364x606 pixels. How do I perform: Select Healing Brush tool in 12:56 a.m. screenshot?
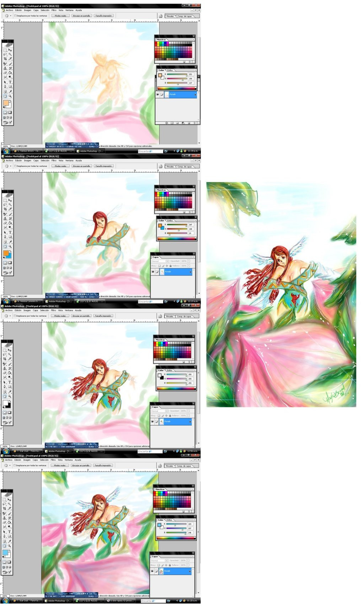(5, 364)
